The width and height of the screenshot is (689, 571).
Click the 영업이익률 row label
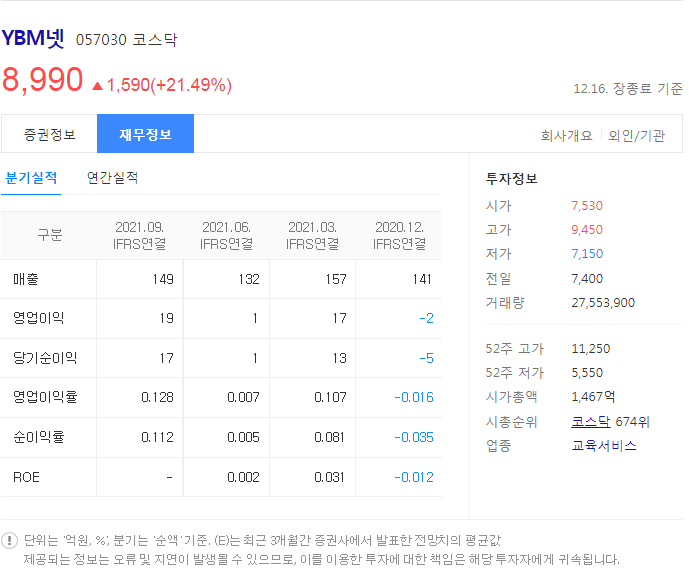coord(45,397)
